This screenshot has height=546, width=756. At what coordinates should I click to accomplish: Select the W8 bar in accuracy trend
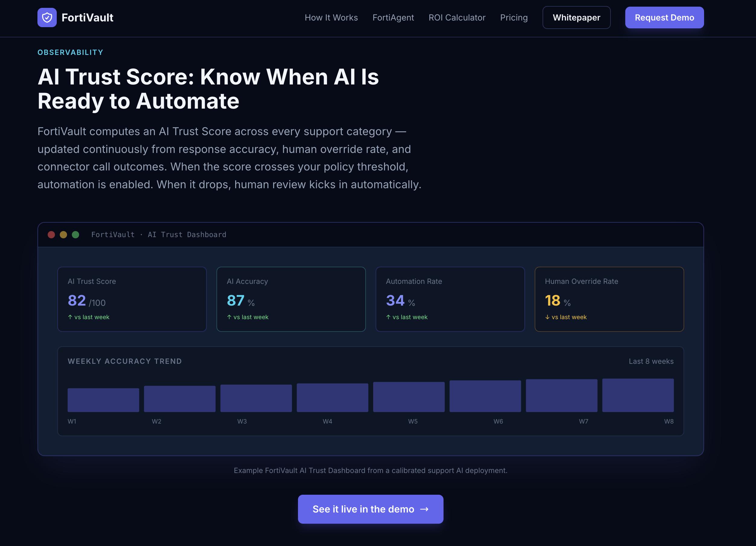point(638,395)
